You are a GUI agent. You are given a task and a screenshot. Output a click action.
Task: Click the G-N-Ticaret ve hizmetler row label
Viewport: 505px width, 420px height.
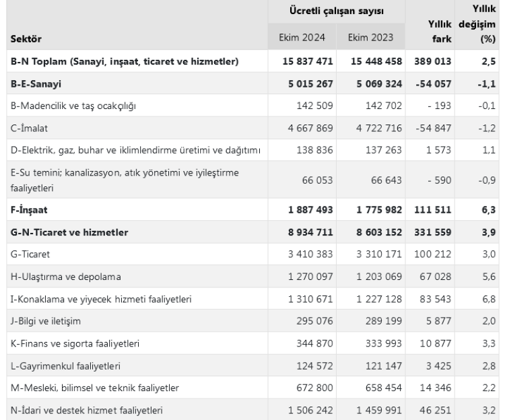click(69, 234)
